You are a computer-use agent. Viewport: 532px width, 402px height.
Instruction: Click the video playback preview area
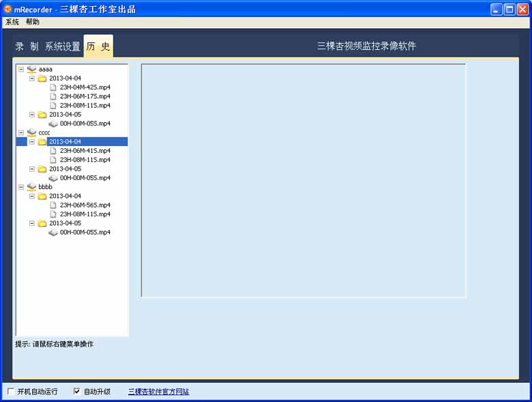[304, 180]
